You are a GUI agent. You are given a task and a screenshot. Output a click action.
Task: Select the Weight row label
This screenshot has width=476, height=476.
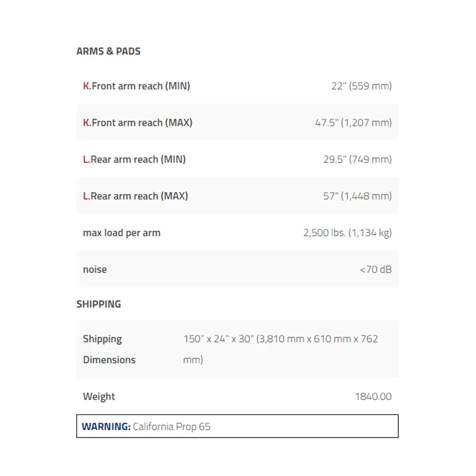[x=99, y=397]
